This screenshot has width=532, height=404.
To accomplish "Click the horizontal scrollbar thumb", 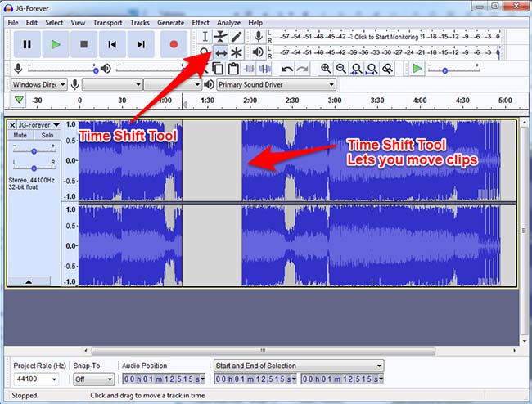I will point(264,351).
